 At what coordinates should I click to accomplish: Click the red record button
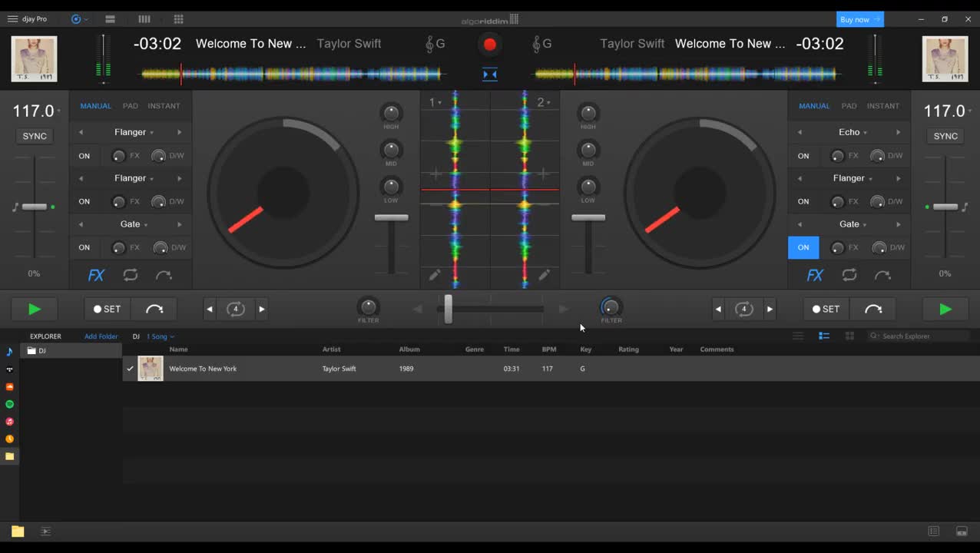(490, 45)
